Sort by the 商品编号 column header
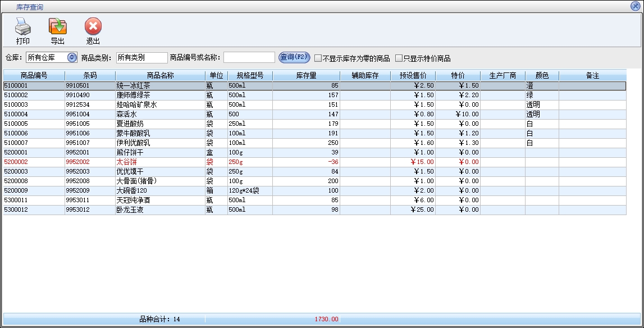644x328 pixels. 34,75
